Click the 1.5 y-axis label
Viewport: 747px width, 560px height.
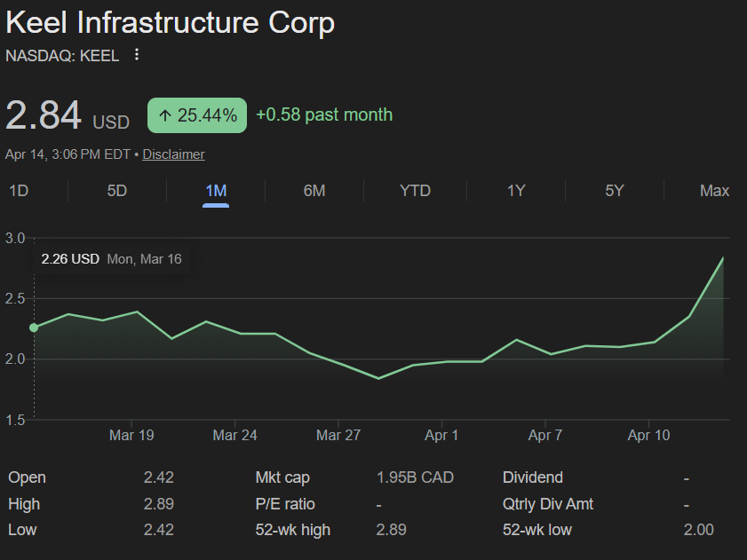[15, 420]
